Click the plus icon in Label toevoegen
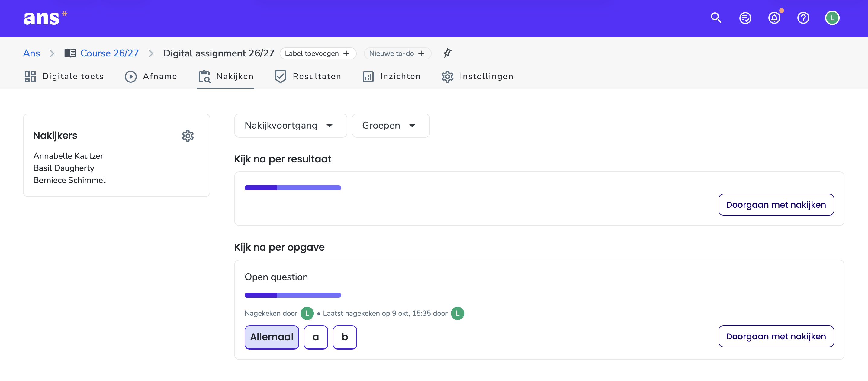The width and height of the screenshot is (868, 381). pos(346,53)
